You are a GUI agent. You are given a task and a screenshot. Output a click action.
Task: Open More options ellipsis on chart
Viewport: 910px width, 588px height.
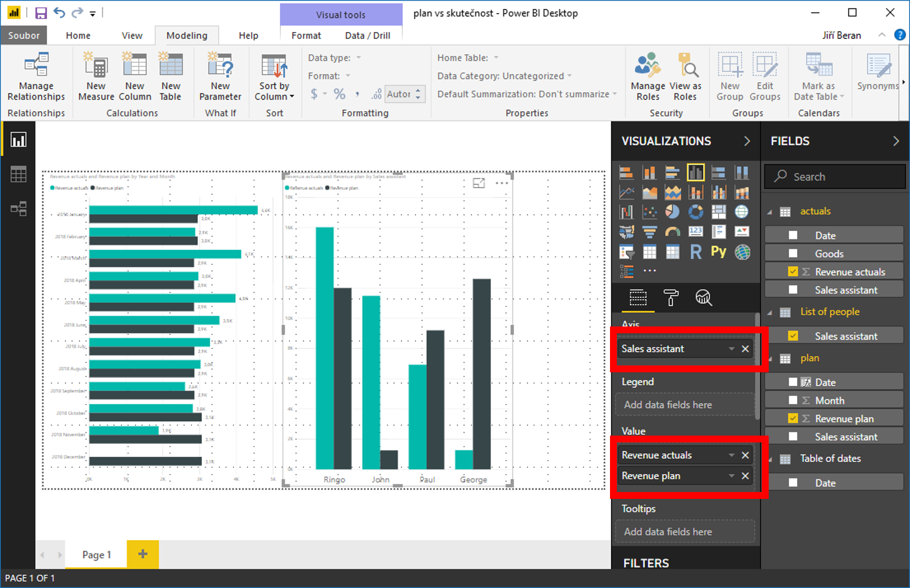[x=502, y=183]
